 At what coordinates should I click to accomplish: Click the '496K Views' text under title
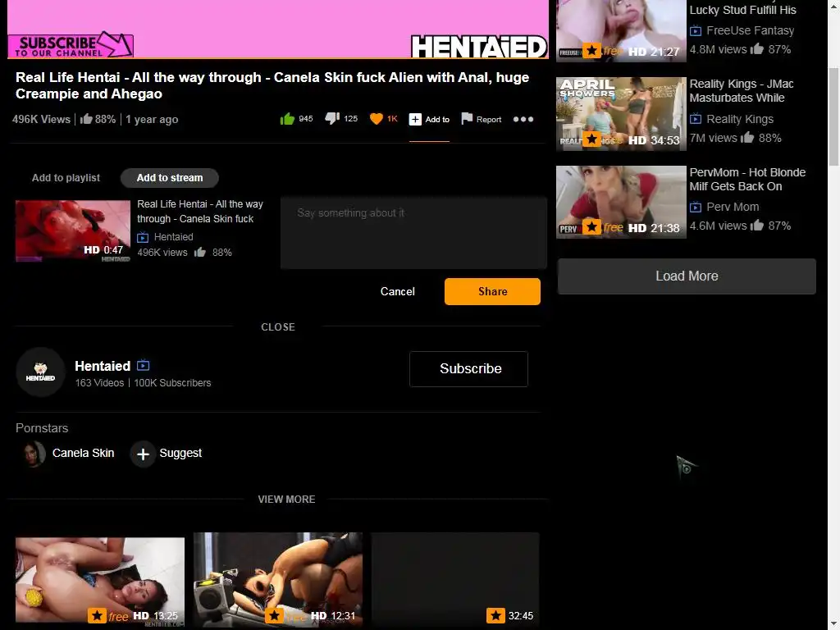[41, 120]
